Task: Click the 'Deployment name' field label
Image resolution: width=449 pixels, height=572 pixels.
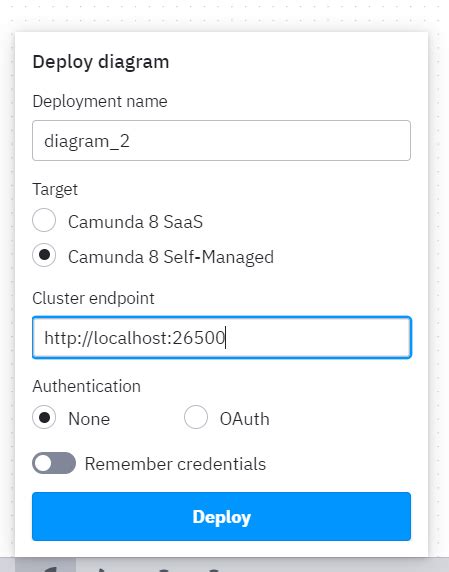Action: click(100, 101)
